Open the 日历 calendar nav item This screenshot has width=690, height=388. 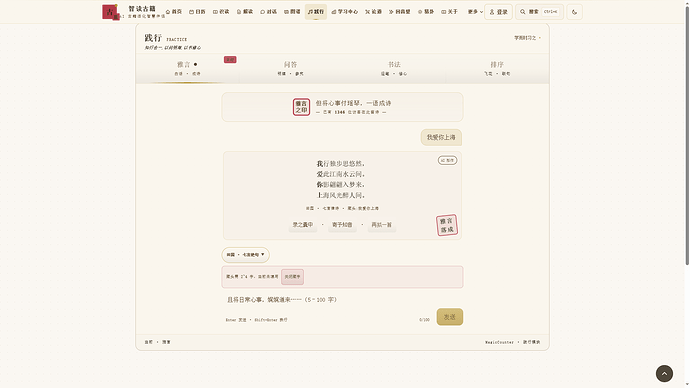(198, 12)
